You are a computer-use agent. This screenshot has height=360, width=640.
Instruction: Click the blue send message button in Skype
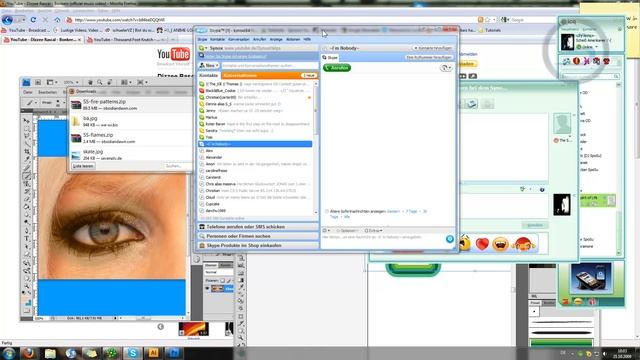pyautogui.click(x=449, y=239)
